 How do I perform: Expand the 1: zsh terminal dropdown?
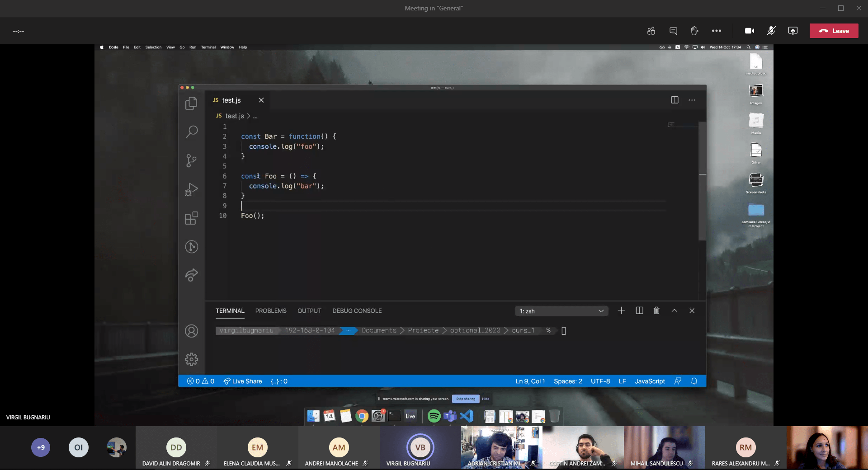[561, 311]
